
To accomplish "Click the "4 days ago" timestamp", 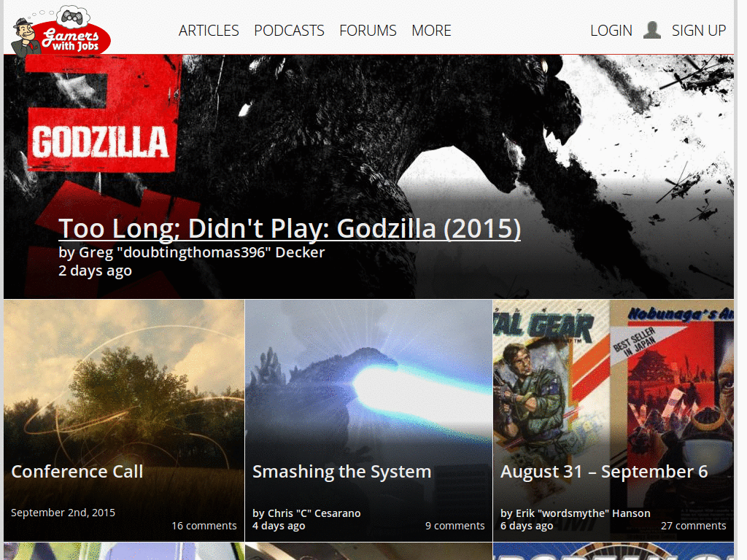I will pyautogui.click(x=279, y=526).
